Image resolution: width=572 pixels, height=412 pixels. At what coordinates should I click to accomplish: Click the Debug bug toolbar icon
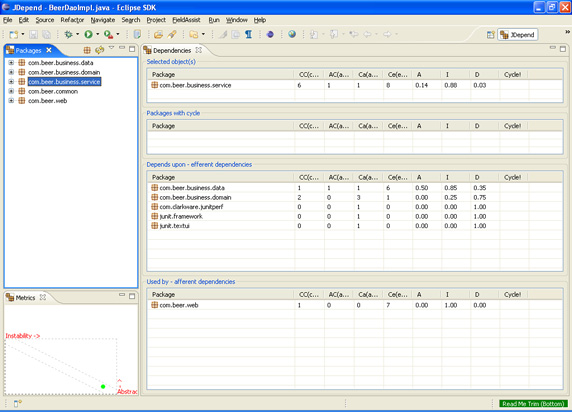[68, 34]
